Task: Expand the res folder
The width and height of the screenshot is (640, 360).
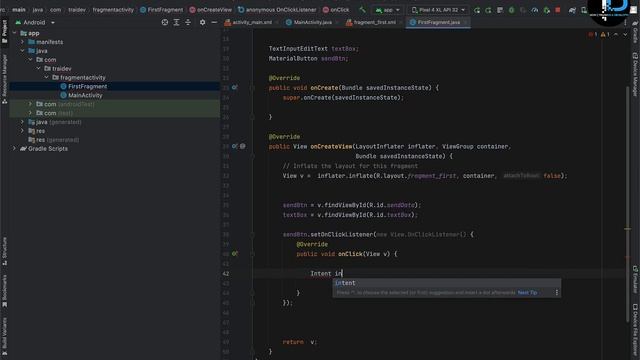Action: pos(22,131)
